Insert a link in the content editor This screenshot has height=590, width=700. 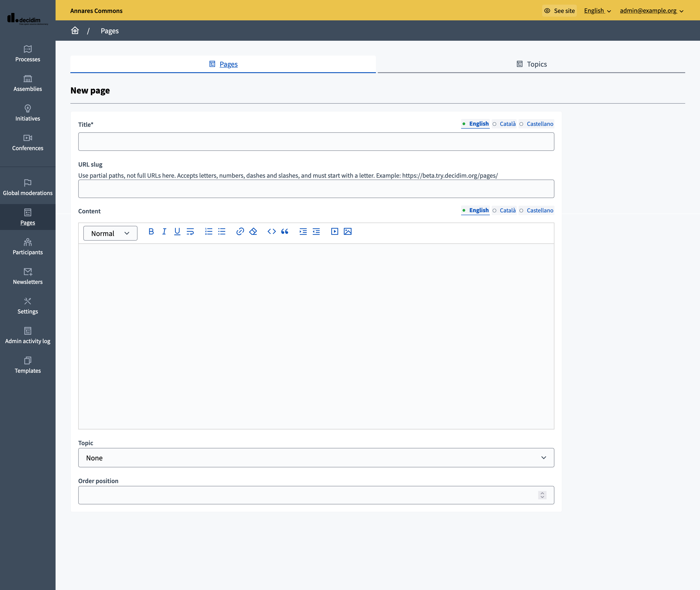click(240, 231)
